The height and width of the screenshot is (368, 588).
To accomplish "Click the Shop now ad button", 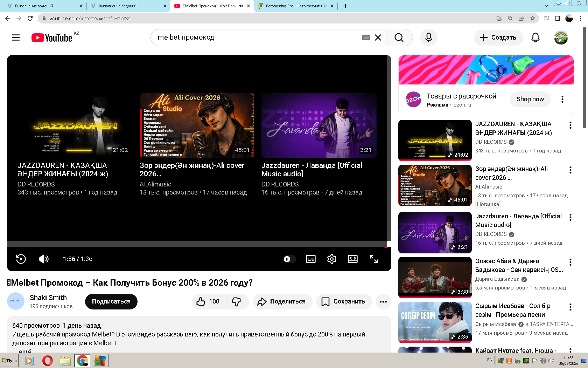I will [530, 99].
